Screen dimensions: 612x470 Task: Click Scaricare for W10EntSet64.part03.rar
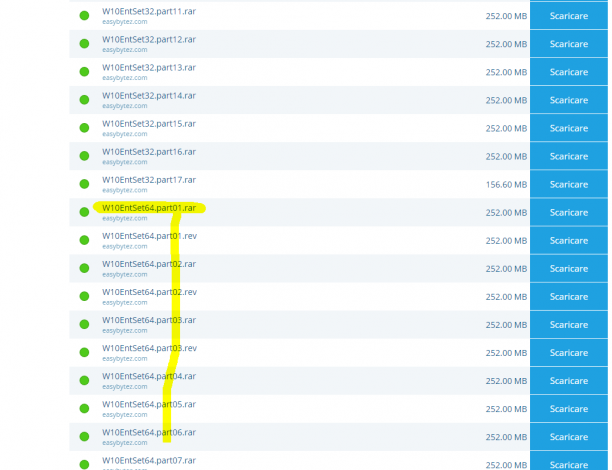[x=569, y=325]
